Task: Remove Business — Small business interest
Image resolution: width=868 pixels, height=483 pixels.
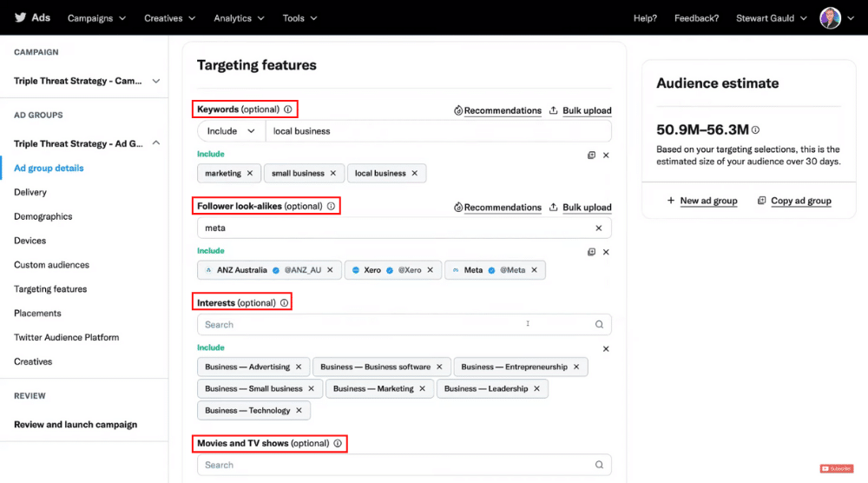Action: point(311,389)
